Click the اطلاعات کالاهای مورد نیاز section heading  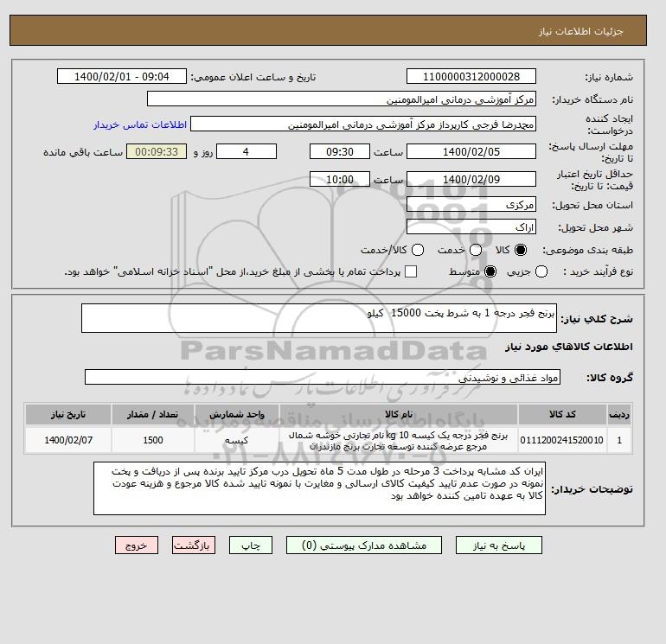(x=569, y=347)
